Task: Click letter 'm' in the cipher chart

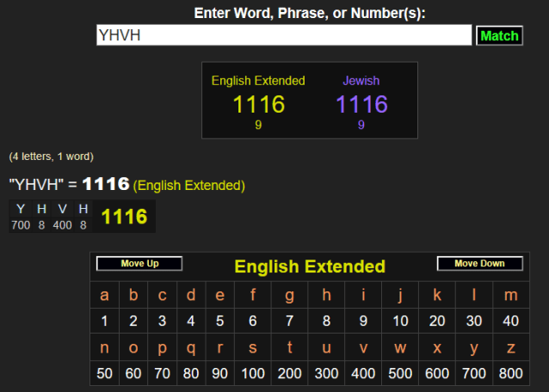Action: 511,296
